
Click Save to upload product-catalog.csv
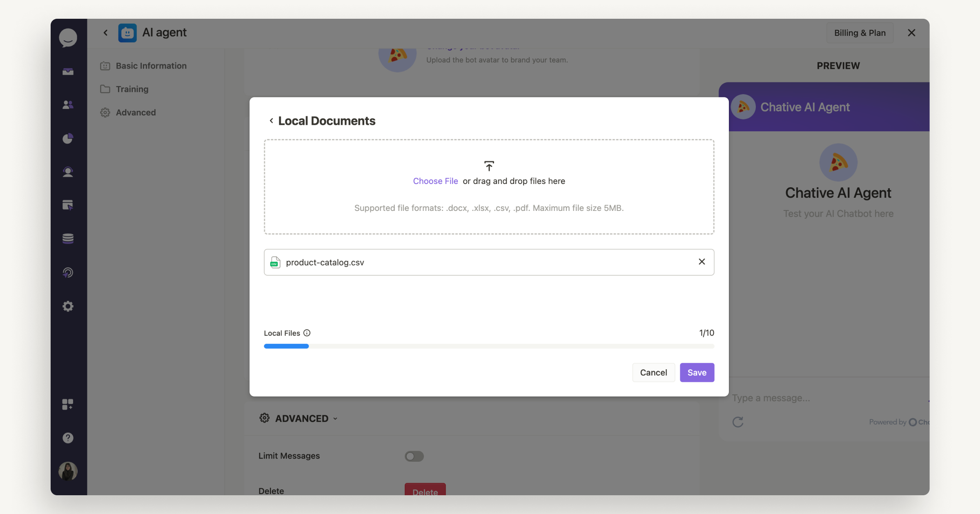tap(697, 372)
